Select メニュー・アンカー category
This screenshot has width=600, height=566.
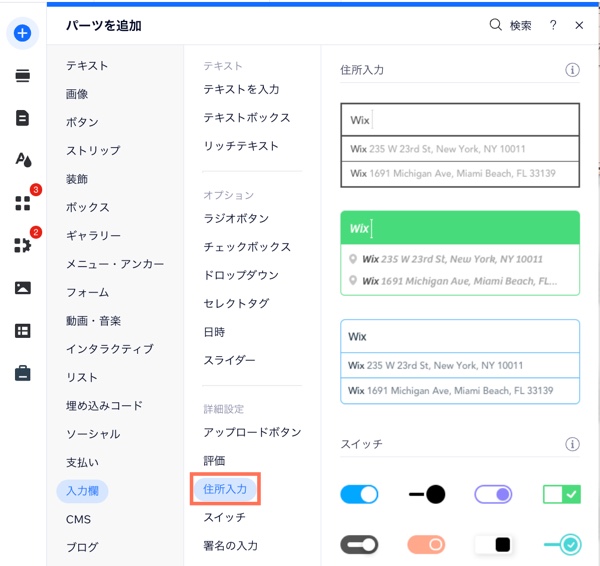(x=115, y=264)
